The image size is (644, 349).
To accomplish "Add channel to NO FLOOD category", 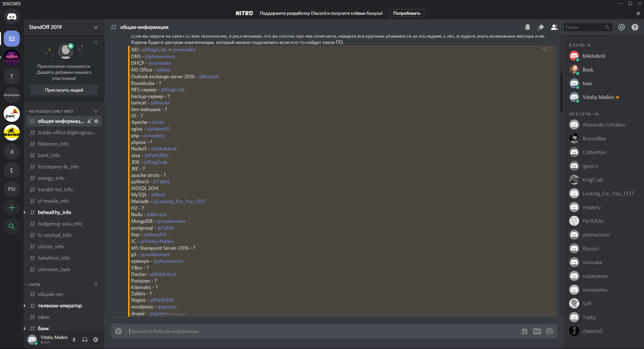I will pyautogui.click(x=96, y=111).
